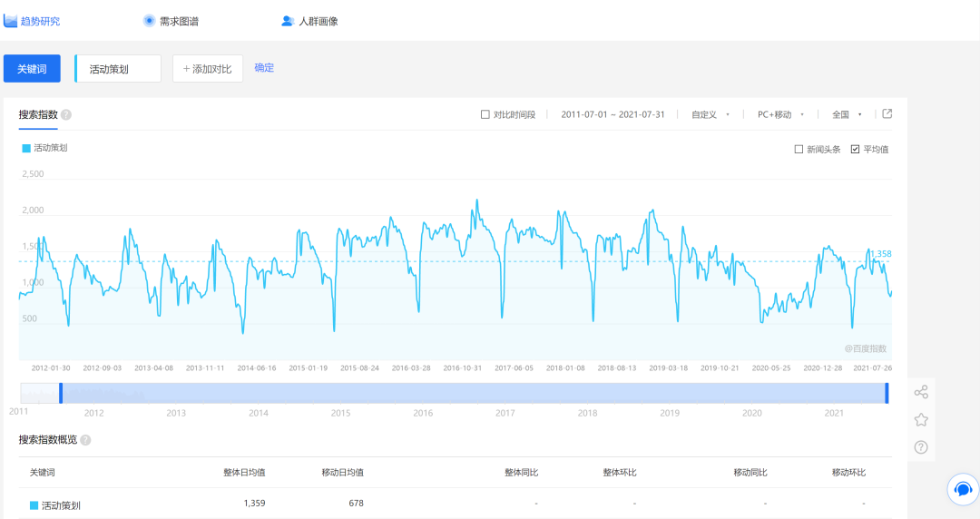Expand the 自定义 time dropdown

coord(710,114)
